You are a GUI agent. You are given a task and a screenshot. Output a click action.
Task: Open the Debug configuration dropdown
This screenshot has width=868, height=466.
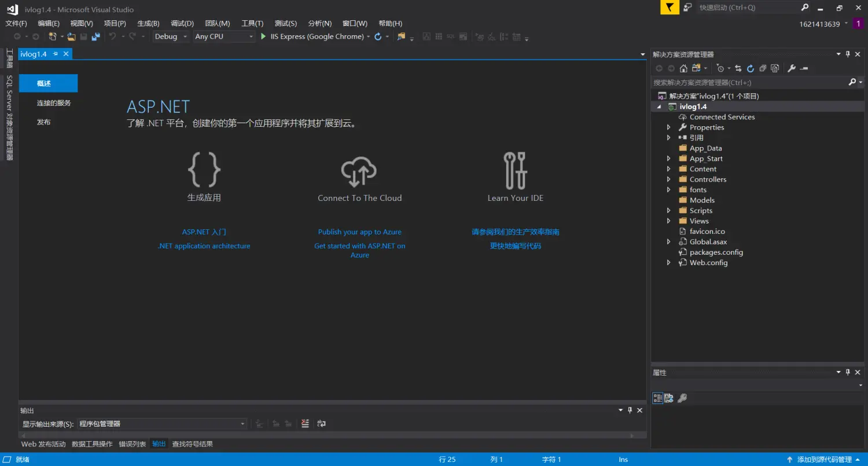pyautogui.click(x=171, y=36)
